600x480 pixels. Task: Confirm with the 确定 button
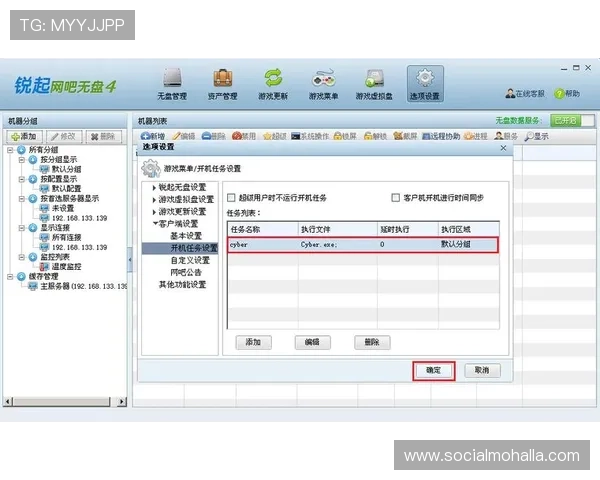coord(434,371)
